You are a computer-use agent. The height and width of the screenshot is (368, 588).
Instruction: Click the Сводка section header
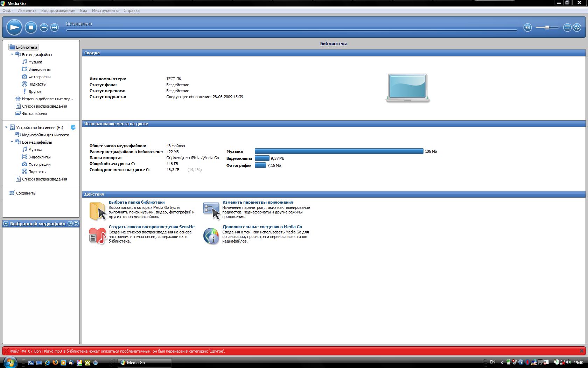pos(334,53)
